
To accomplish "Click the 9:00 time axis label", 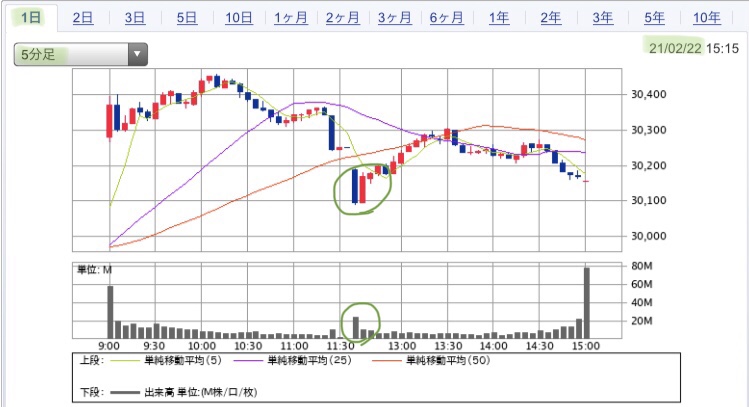I will click(x=109, y=346).
